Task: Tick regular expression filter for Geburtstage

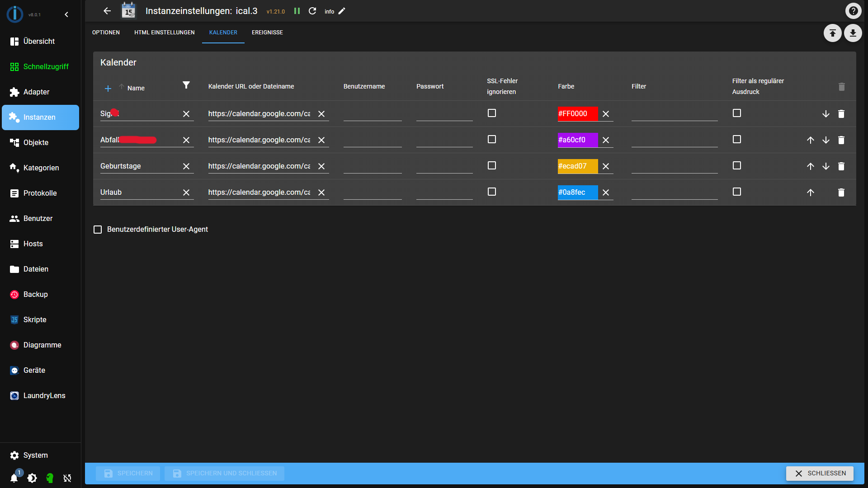Action: 737,165
